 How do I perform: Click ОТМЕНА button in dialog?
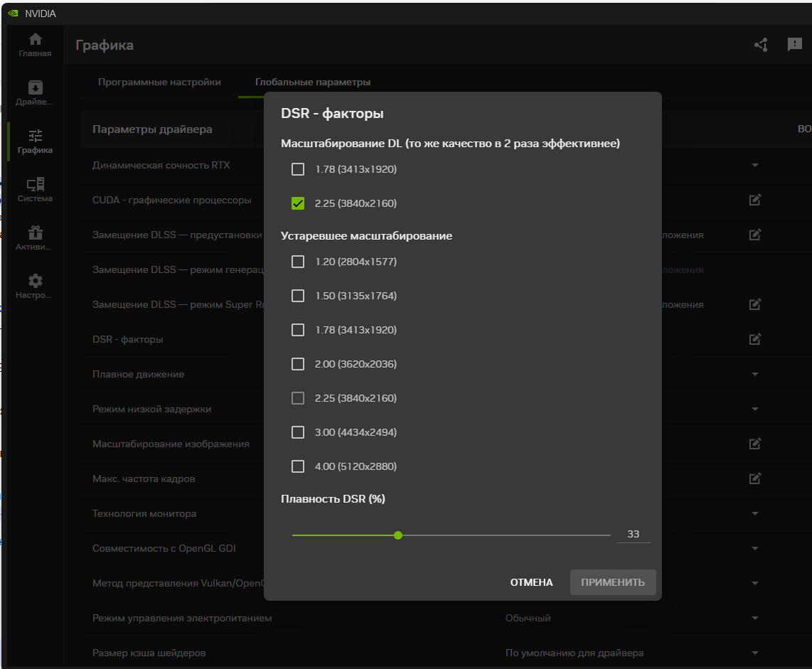pos(531,582)
